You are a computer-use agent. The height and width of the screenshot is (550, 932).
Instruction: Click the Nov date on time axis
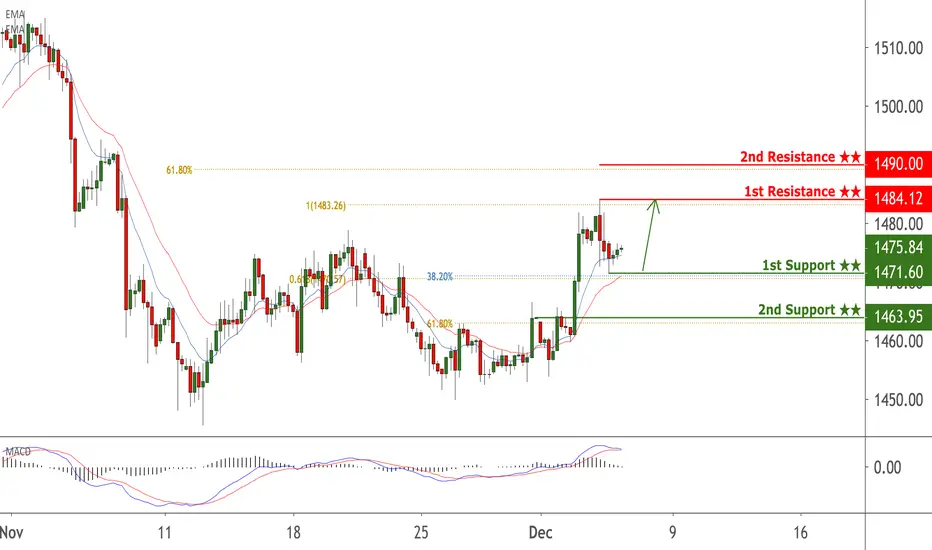point(11,532)
